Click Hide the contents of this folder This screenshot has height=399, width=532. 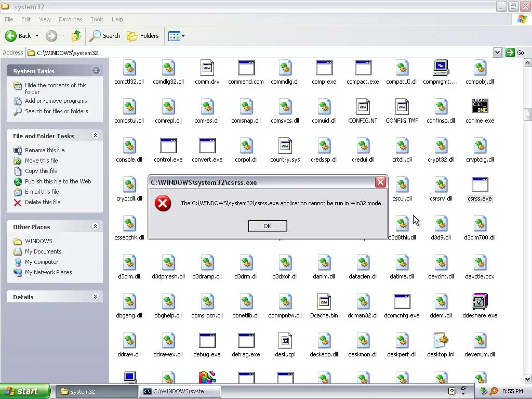coord(56,88)
